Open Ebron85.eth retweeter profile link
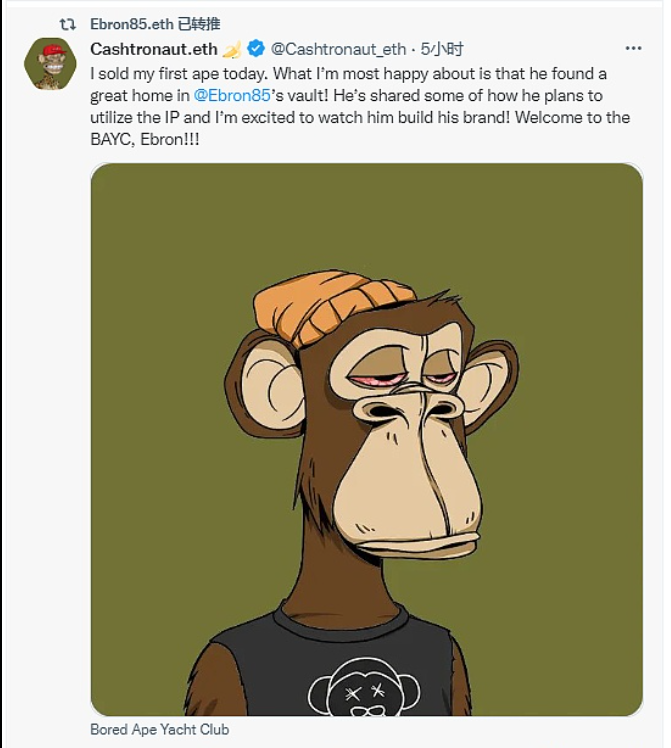Image resolution: width=671 pixels, height=748 pixels. coord(135,23)
